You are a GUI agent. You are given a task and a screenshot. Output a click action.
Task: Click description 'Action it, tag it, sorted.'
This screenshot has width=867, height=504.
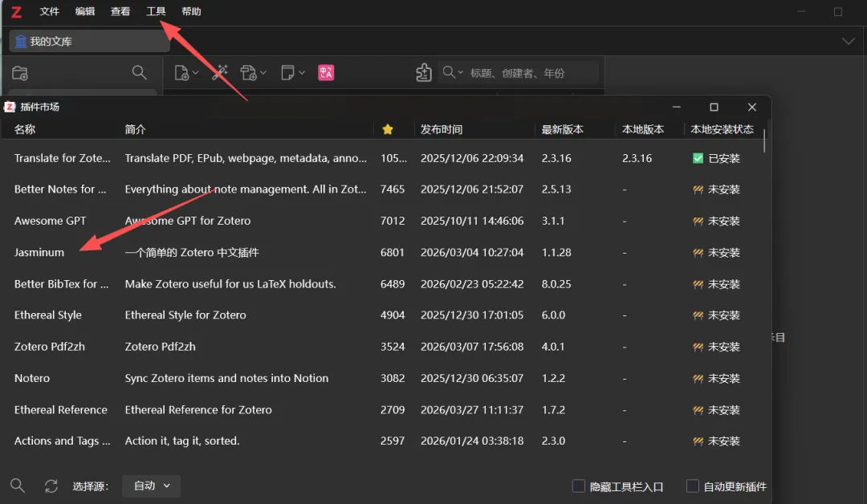[182, 441]
